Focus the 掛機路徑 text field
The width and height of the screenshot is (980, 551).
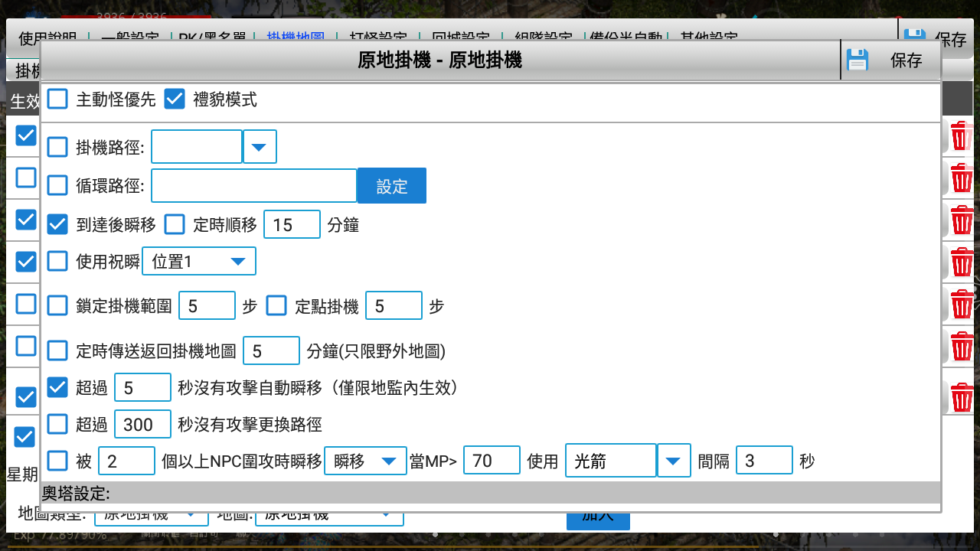[x=197, y=146]
